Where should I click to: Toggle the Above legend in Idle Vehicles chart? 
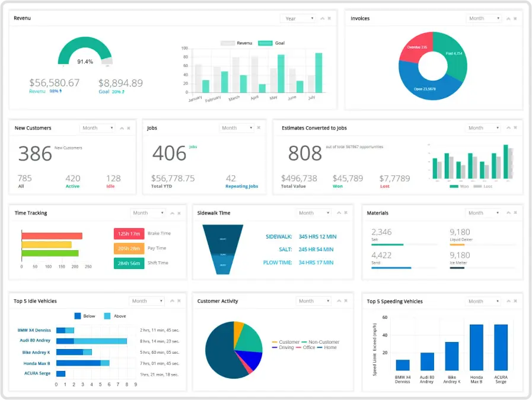(x=114, y=316)
